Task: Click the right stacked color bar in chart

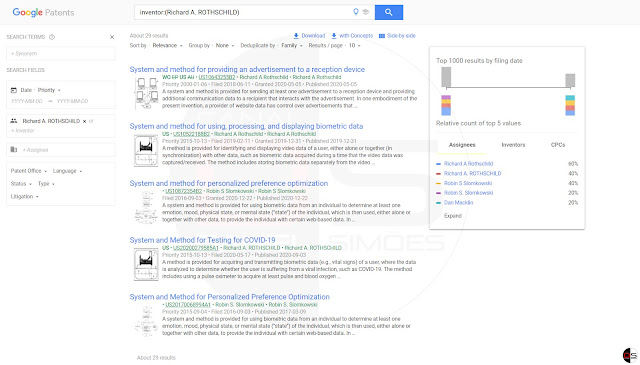Action: 570,105
